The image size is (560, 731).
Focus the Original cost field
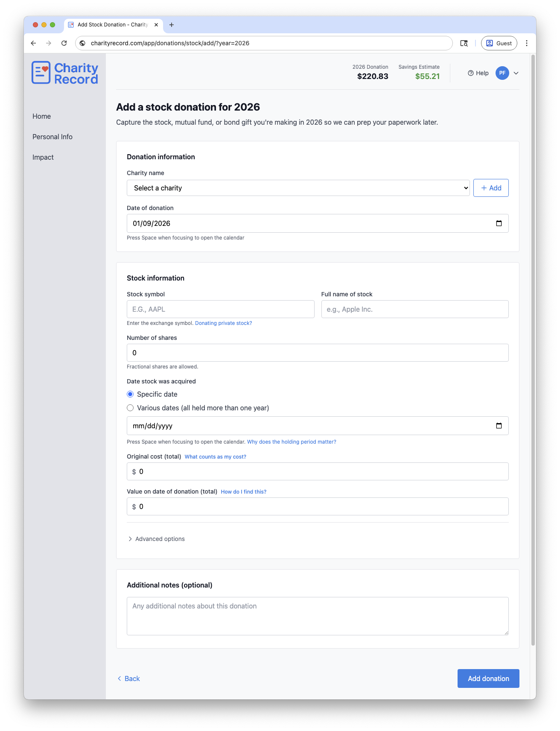point(318,471)
